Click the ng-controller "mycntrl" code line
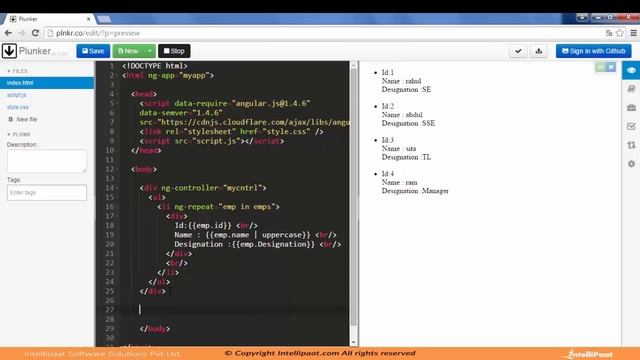This screenshot has height=360, width=640. click(203, 188)
